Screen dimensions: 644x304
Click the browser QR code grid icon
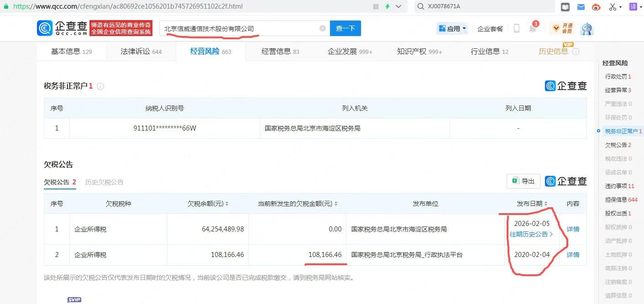click(376, 6)
